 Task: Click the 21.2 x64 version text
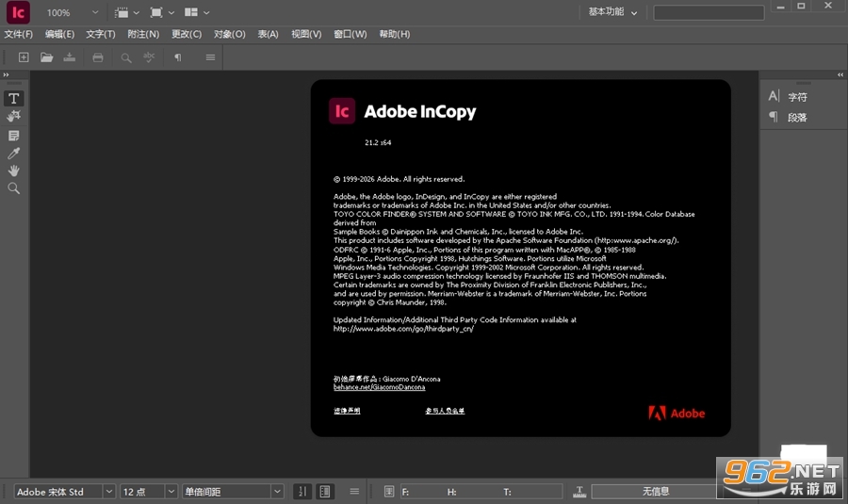click(378, 143)
